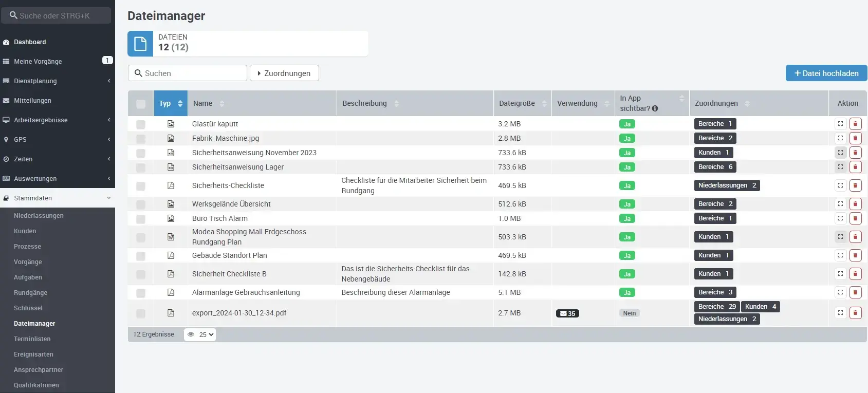Tick checkbox for Sicherheitsanweisung November 2023
The image size is (868, 393).
click(x=141, y=153)
